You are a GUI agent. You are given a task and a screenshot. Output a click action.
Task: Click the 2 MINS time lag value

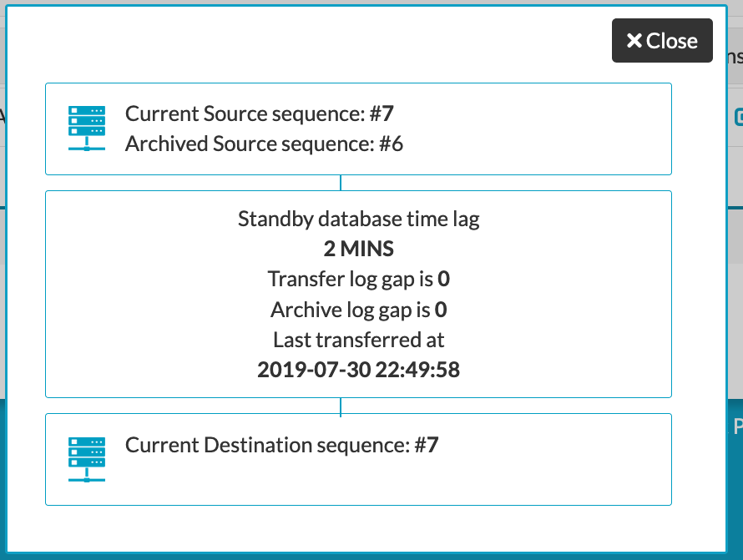[x=358, y=249]
